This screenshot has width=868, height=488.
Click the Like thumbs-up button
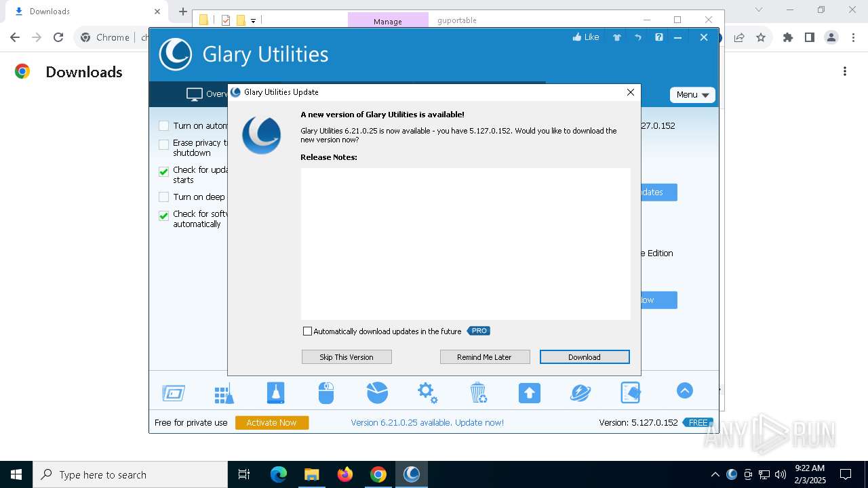coord(586,37)
